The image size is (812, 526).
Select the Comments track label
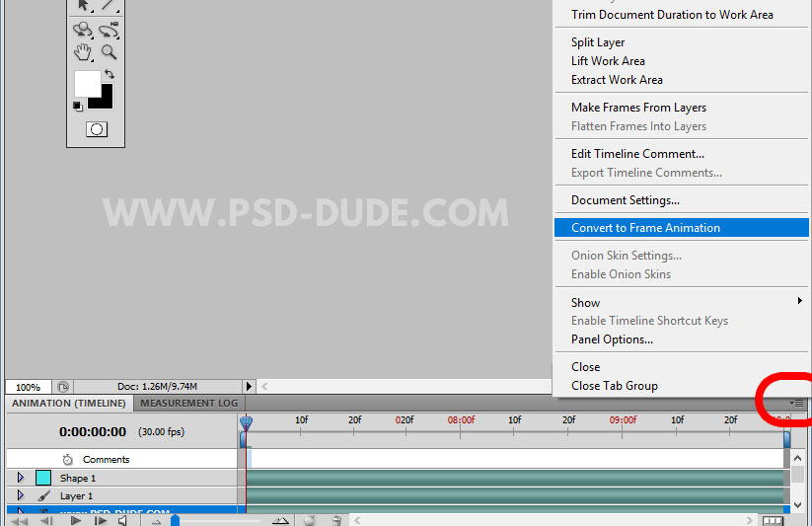[107, 459]
